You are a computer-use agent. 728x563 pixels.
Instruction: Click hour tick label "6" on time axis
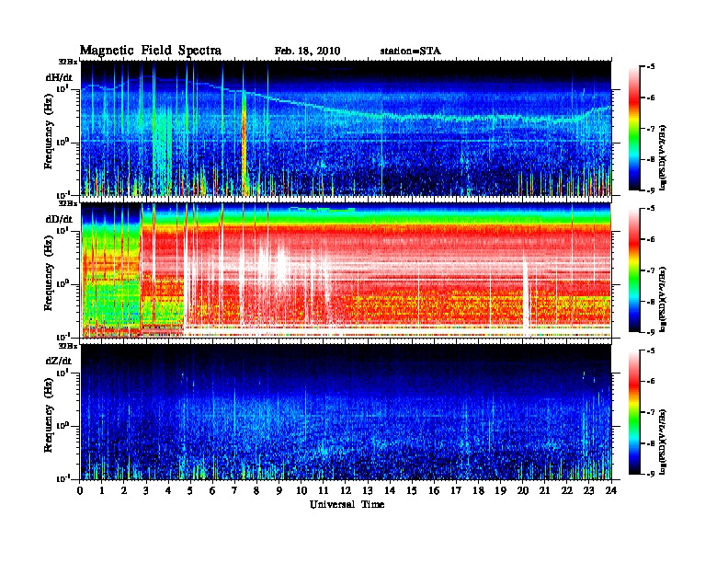click(x=212, y=490)
